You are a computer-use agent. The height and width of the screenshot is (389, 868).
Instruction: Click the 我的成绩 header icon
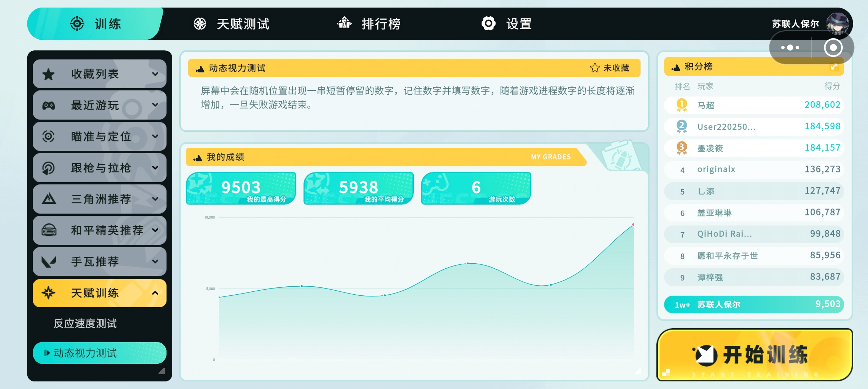point(198,157)
